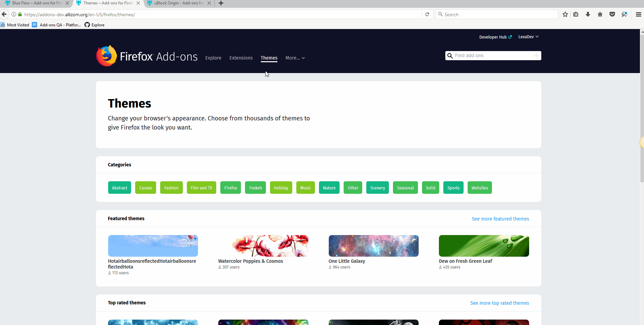The image size is (644, 325).
Task: Select the Film and TV category
Action: tap(201, 188)
